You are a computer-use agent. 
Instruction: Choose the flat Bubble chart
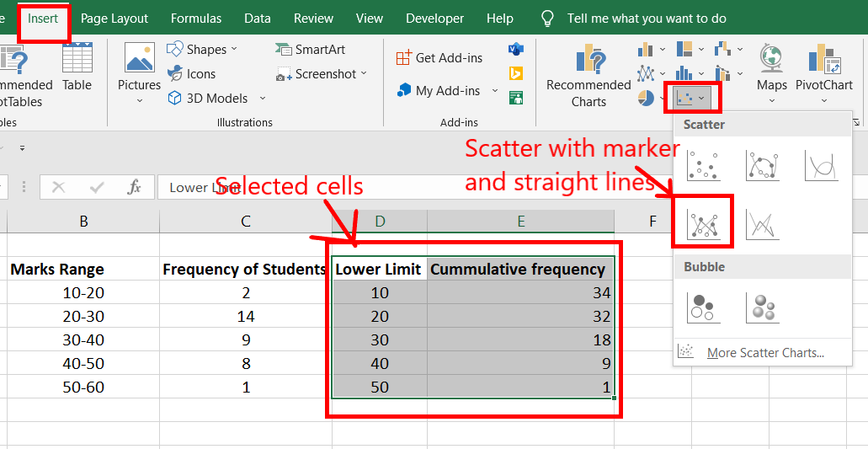[704, 307]
